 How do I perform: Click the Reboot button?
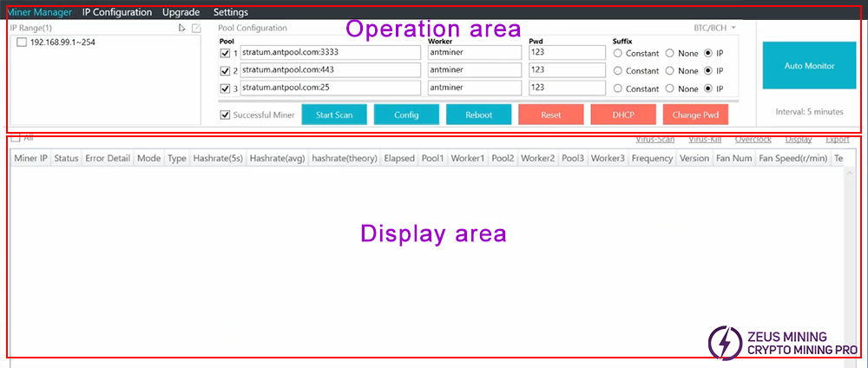click(x=479, y=115)
